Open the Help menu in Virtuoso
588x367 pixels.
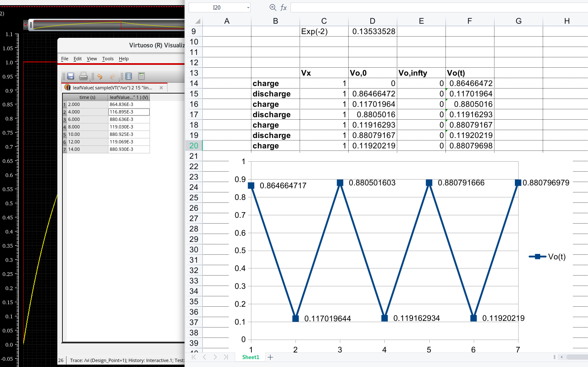tap(124, 59)
